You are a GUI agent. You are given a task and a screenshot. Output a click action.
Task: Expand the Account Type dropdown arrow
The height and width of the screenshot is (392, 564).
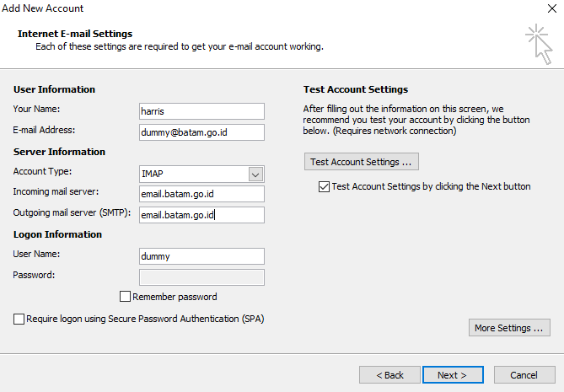click(x=255, y=174)
